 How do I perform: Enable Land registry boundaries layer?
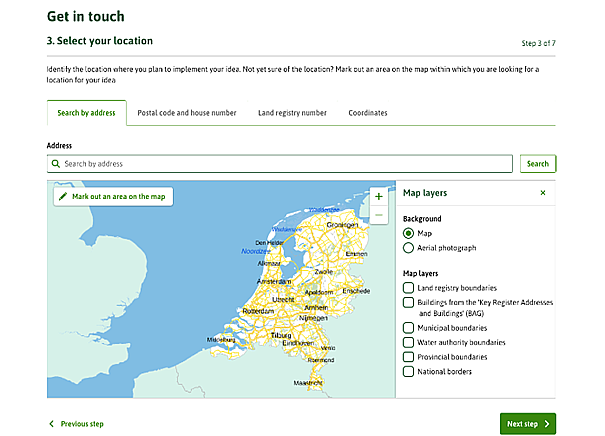pos(409,288)
